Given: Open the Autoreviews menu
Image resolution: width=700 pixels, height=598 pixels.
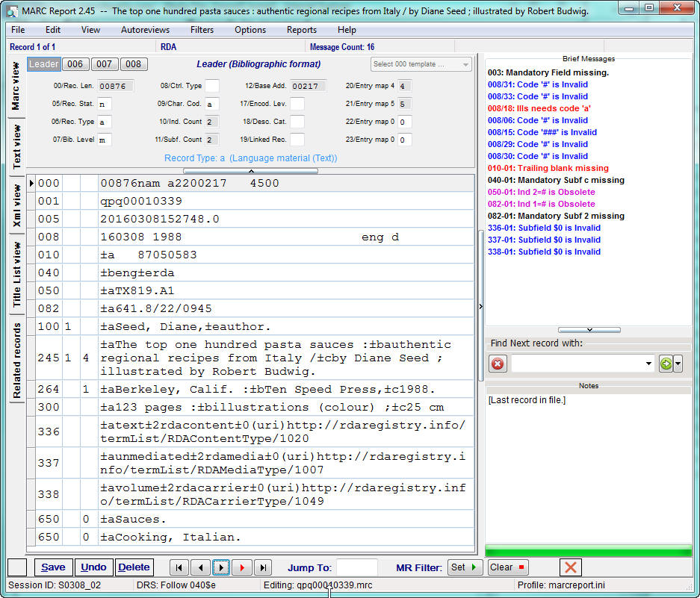Looking at the screenshot, I should click(x=145, y=30).
